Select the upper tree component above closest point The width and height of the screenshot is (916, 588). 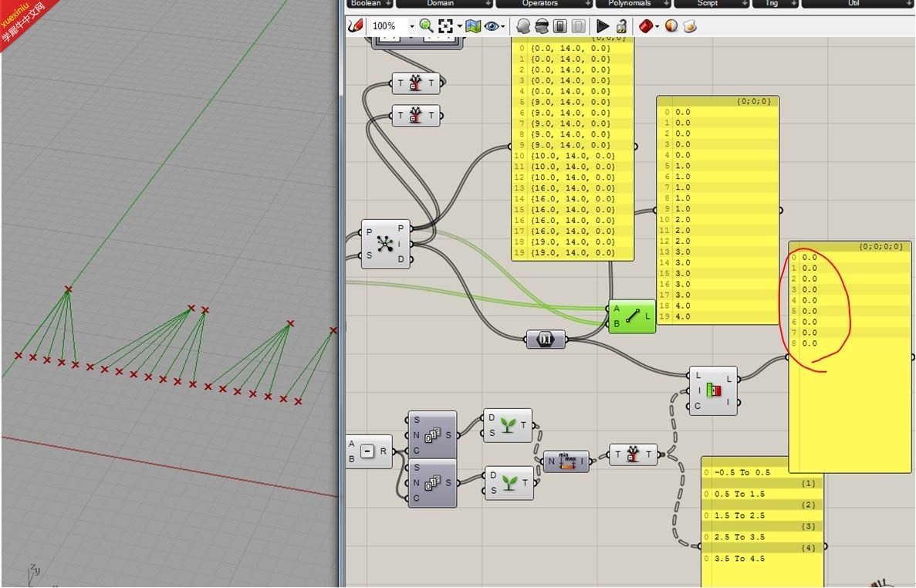click(415, 83)
